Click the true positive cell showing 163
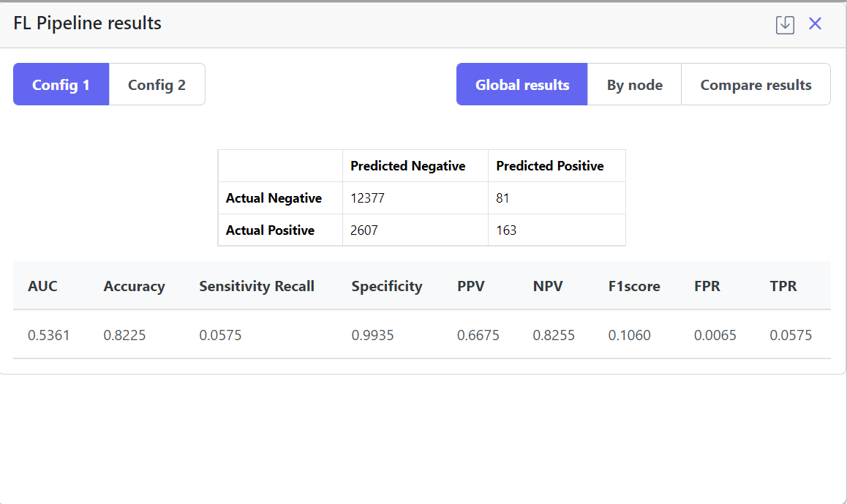Image resolution: width=847 pixels, height=504 pixels. tap(506, 230)
